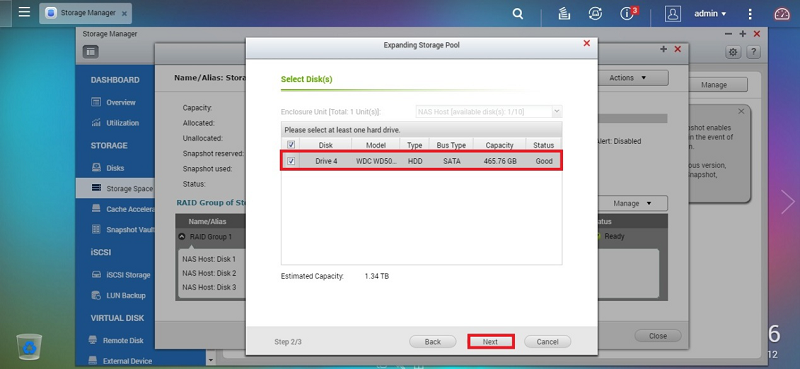This screenshot has width=800, height=369.
Task: Open the Actions dropdown button
Action: click(633, 78)
